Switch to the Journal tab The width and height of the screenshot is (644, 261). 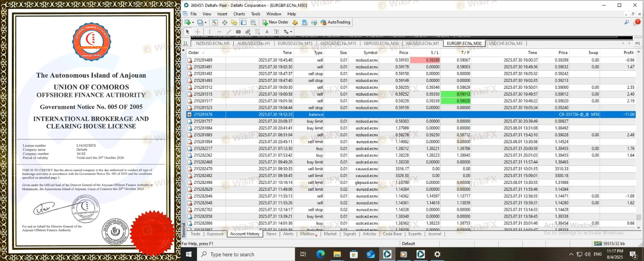(x=434, y=234)
